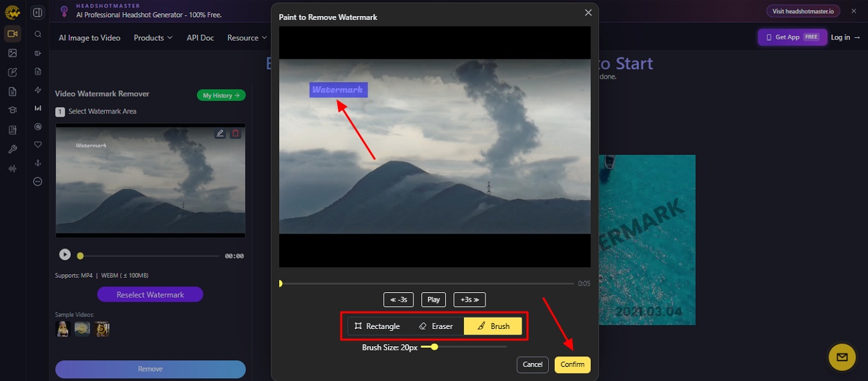Open My History green button
This screenshot has width=868, height=381.
[x=221, y=95]
